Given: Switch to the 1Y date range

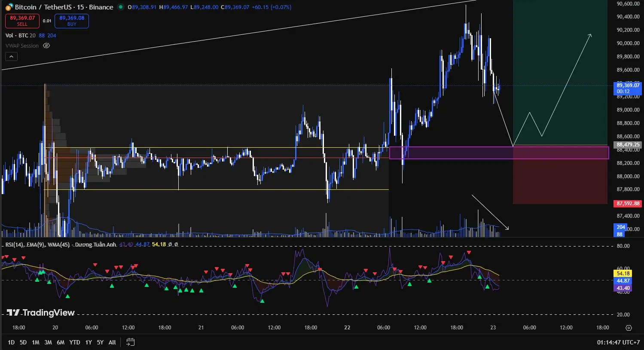Looking at the screenshot, I should [x=89, y=342].
